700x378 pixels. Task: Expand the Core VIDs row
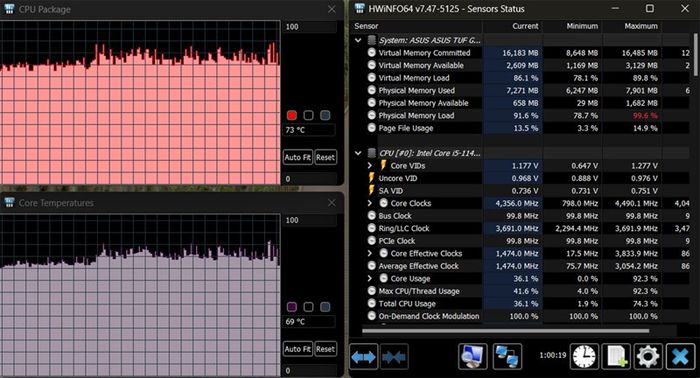[370, 166]
